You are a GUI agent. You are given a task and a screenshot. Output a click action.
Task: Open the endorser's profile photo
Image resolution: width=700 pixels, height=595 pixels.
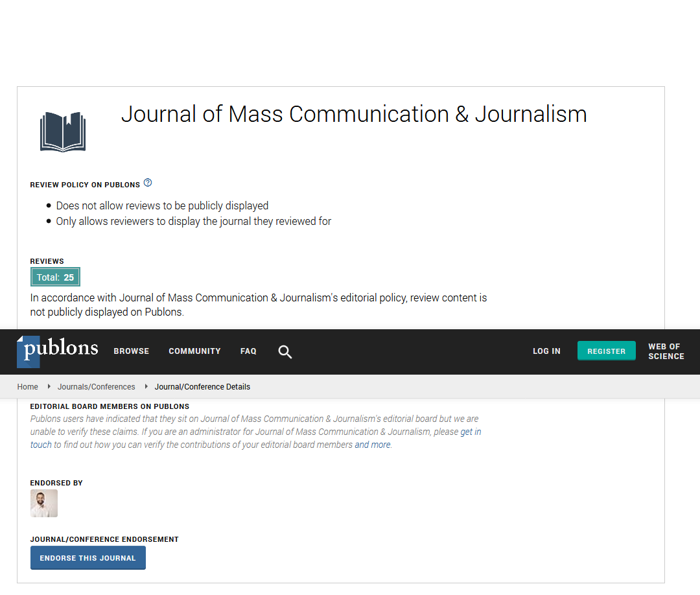(44, 503)
